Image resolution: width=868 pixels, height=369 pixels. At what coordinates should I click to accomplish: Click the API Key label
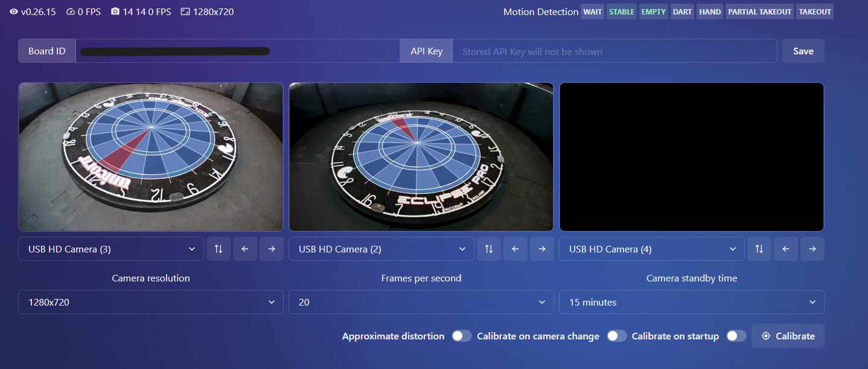click(427, 51)
